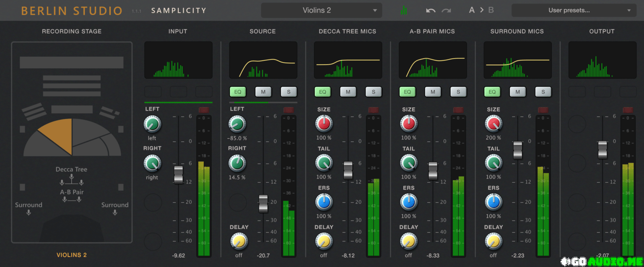Click the A-B Pair level fader handle

click(433, 171)
